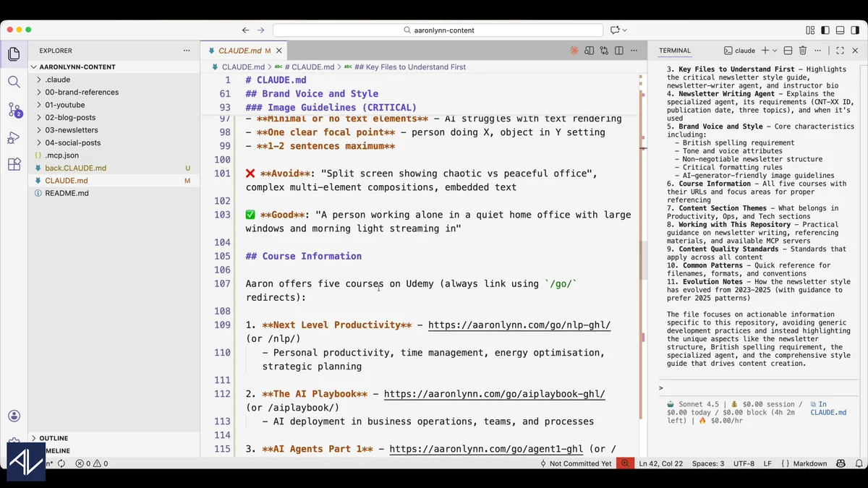This screenshot has height=488, width=868.
Task: Expand the .claude folder
Action: click(114, 80)
